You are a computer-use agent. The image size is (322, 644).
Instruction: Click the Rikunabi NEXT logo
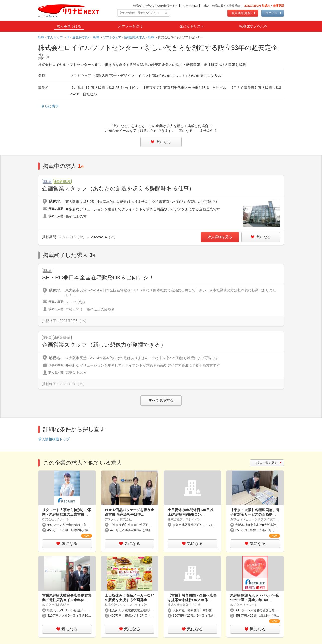pos(68,11)
